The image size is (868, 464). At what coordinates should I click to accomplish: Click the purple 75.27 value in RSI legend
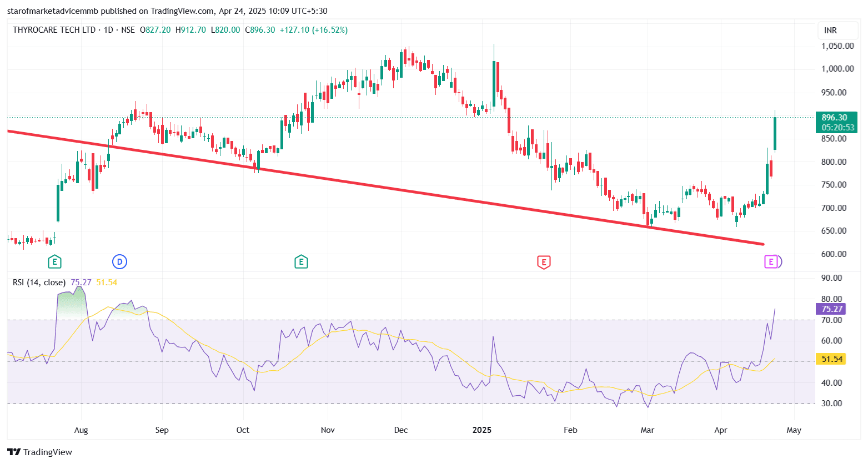click(81, 283)
